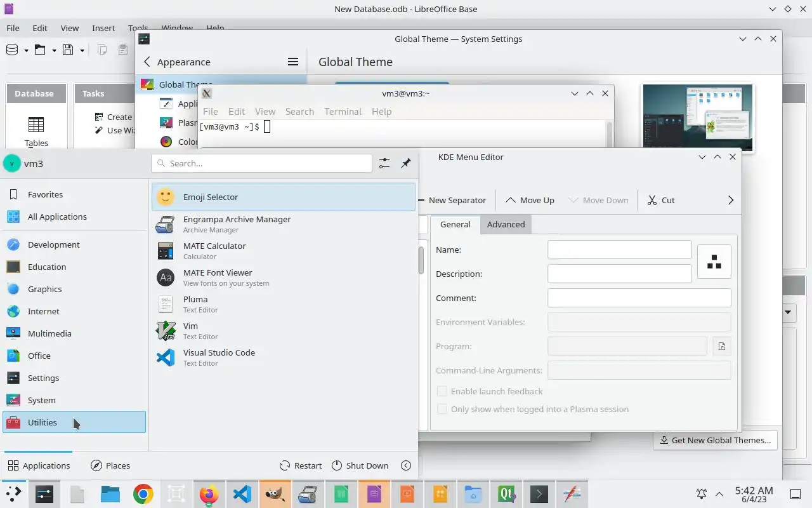Open the Settings category in launcher
Viewport: 812px width, 508px height.
74,378
